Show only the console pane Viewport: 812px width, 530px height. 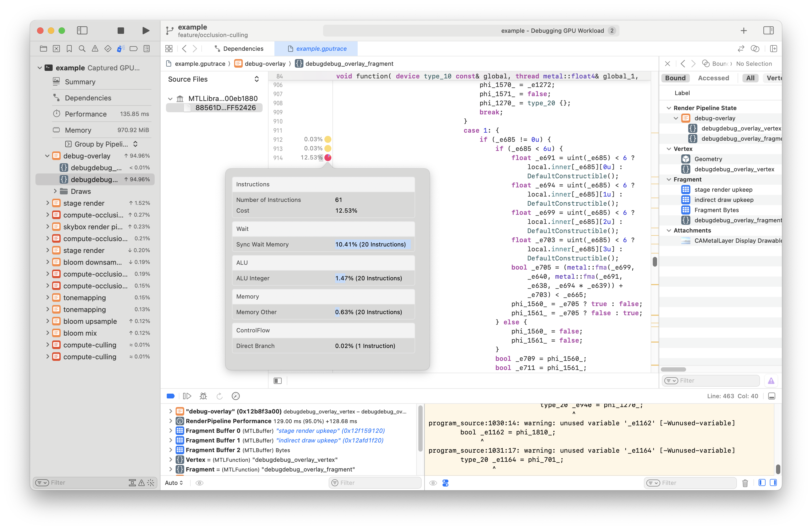click(773, 482)
